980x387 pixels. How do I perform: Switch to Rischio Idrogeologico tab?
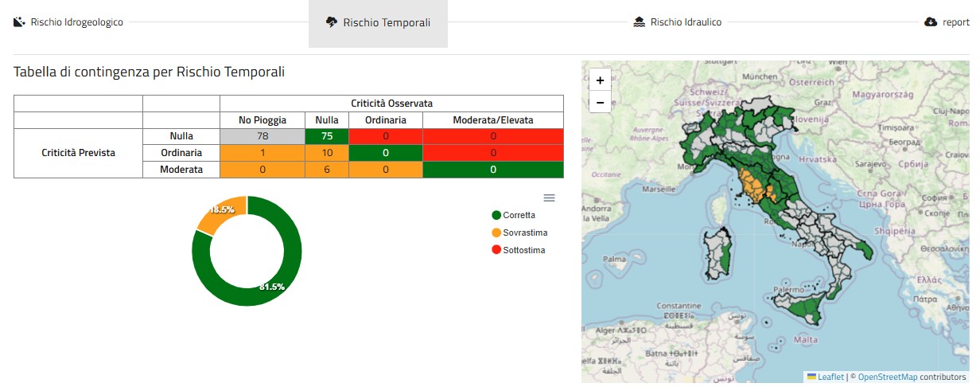76,22
